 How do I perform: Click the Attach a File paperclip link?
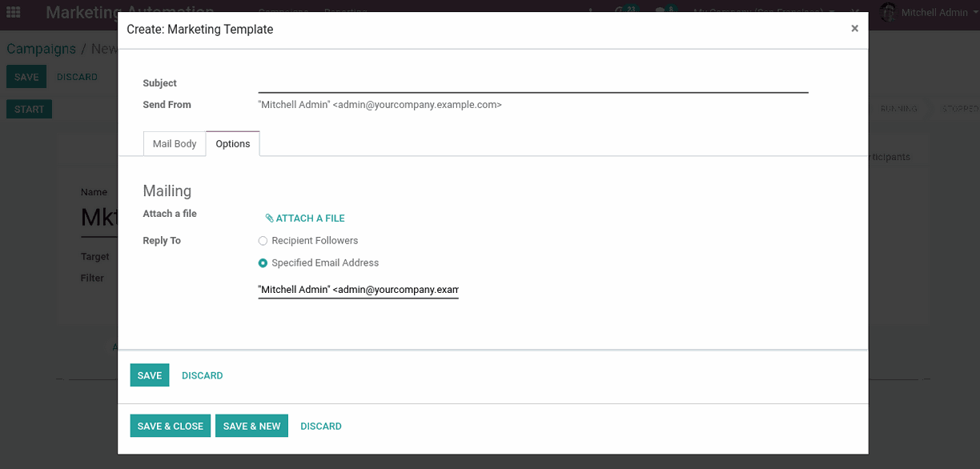[305, 218]
